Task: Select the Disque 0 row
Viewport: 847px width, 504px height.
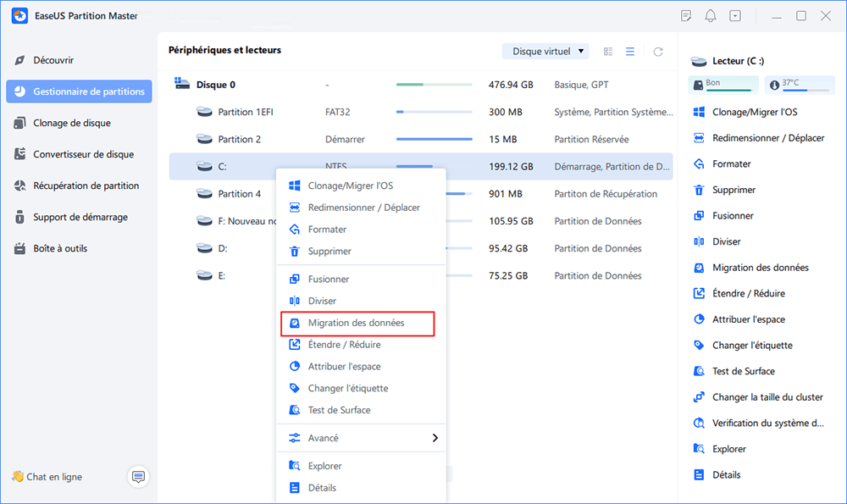Action: pyautogui.click(x=421, y=84)
